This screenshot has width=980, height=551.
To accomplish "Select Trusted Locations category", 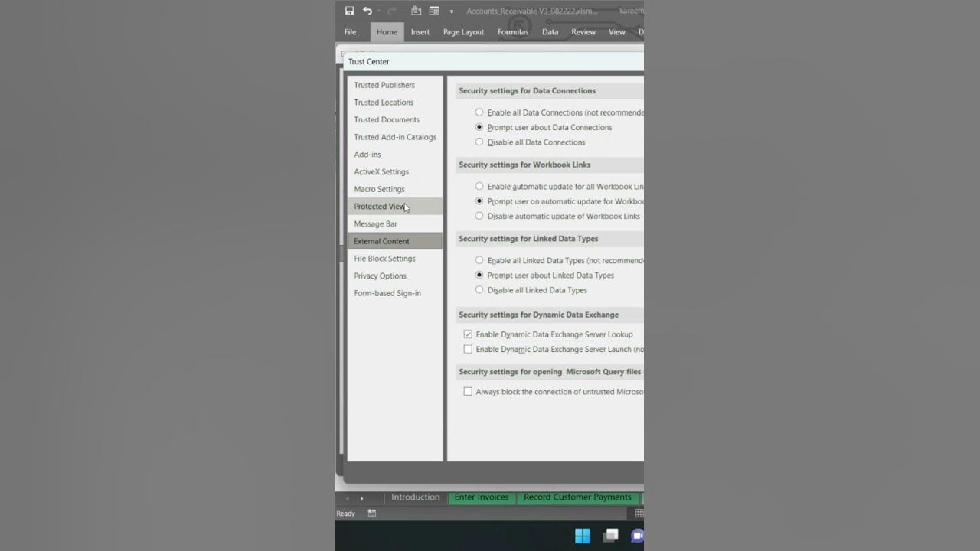I will 395,103.
